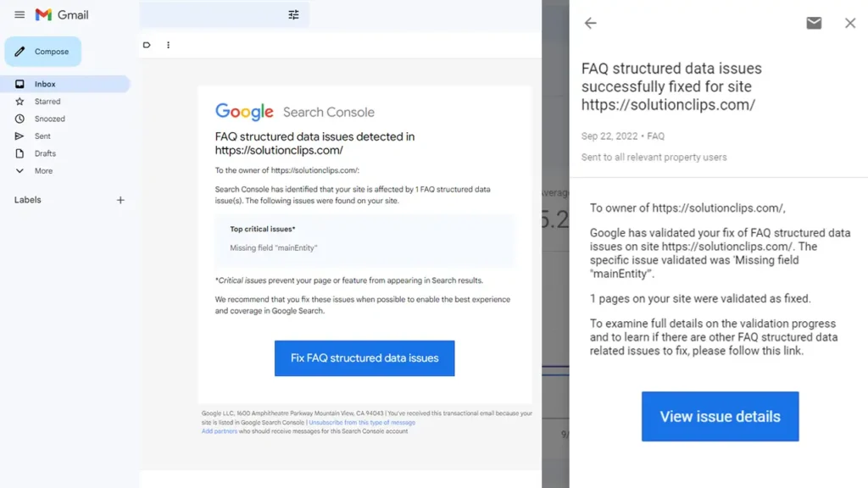Image resolution: width=868 pixels, height=488 pixels.
Task: Create a new label with plus icon
Action: coord(120,200)
